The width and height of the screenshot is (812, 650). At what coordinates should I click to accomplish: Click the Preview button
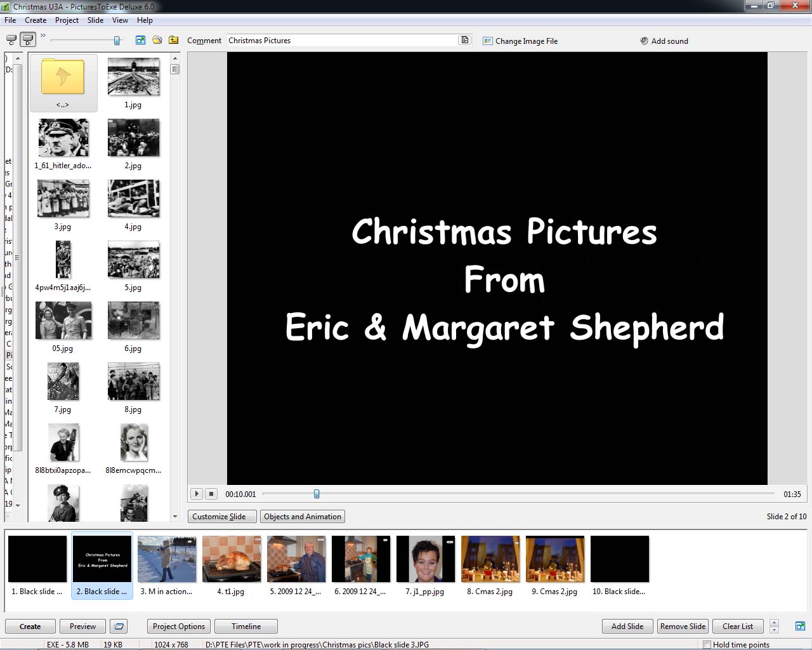[82, 626]
